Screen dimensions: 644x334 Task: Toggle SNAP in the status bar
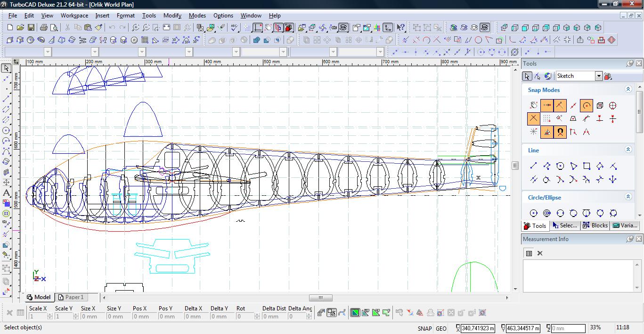point(424,328)
